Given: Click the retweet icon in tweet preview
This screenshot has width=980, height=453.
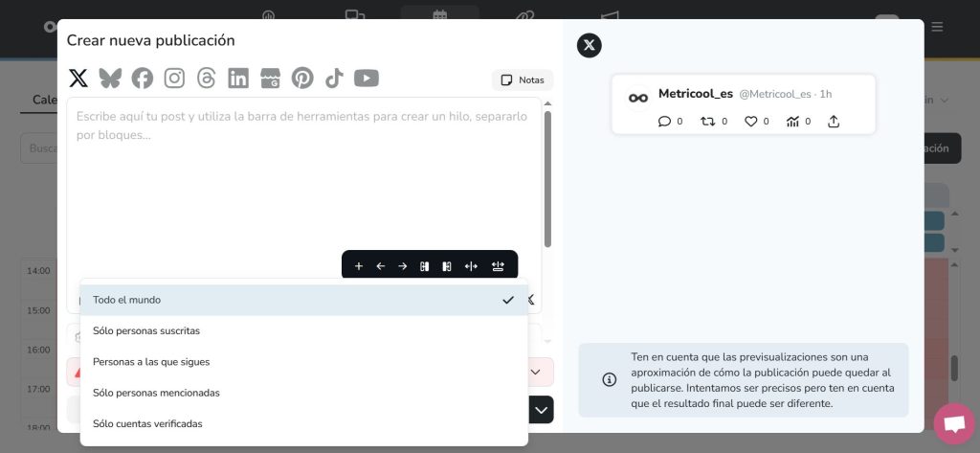Looking at the screenshot, I should (707, 122).
